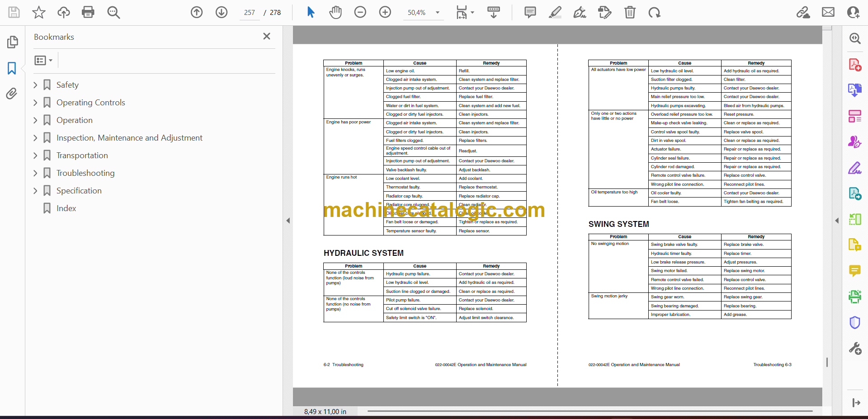This screenshot has width=868, height=419.
Task: Open the share with others icon
Action: point(853,12)
